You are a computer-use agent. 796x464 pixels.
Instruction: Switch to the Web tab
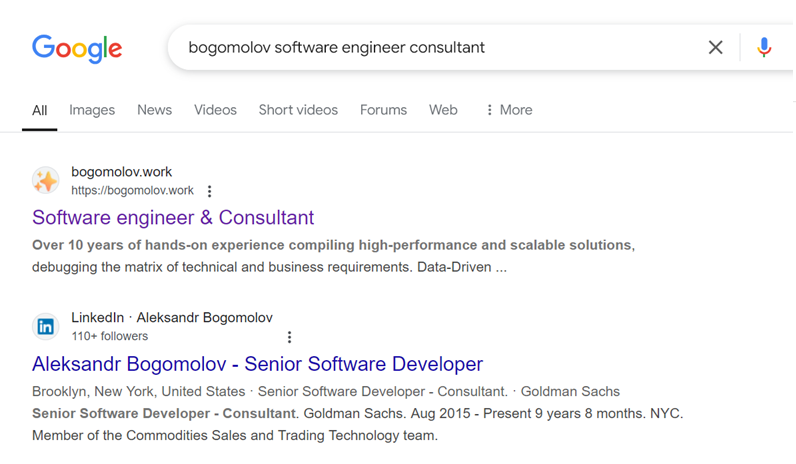(x=443, y=110)
